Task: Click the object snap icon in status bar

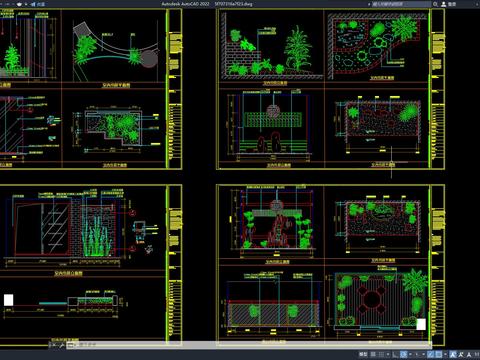Action: point(439,354)
